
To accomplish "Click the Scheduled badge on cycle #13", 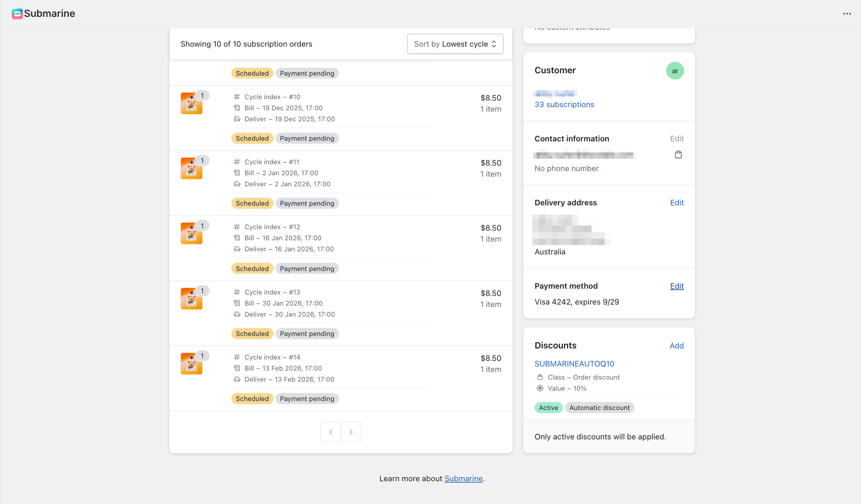I will pyautogui.click(x=252, y=334).
